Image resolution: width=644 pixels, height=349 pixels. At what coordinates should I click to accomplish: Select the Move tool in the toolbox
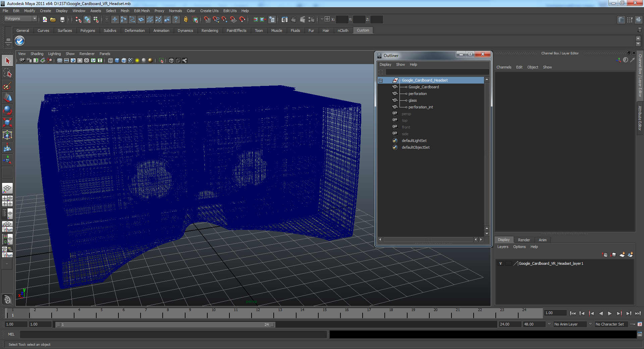7,98
